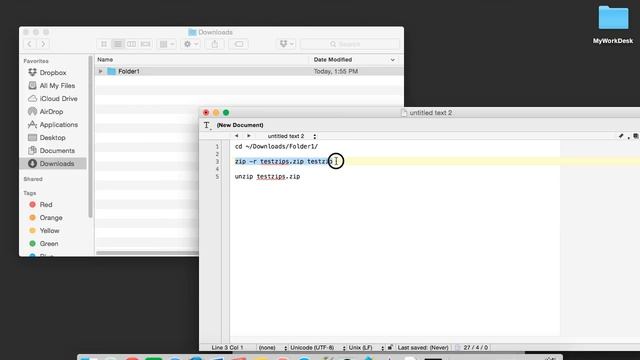Minimize the editor window
Screen dimensions: 640x360
[x=216, y=113]
